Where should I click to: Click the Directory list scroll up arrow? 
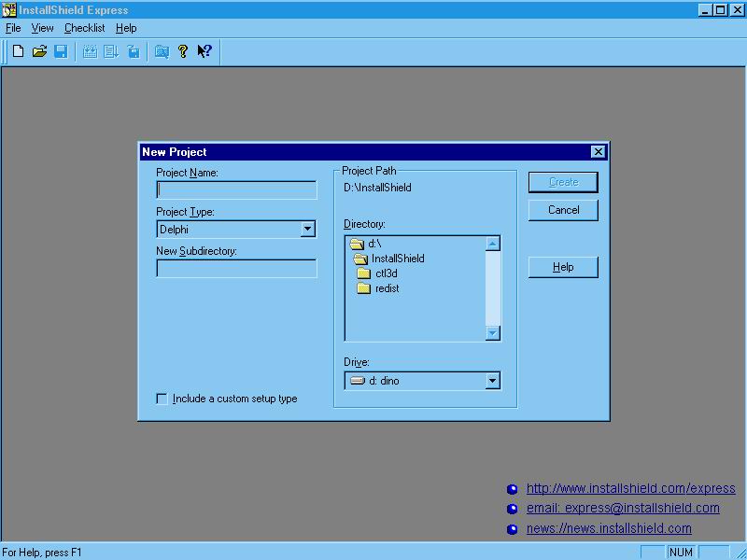coord(493,244)
